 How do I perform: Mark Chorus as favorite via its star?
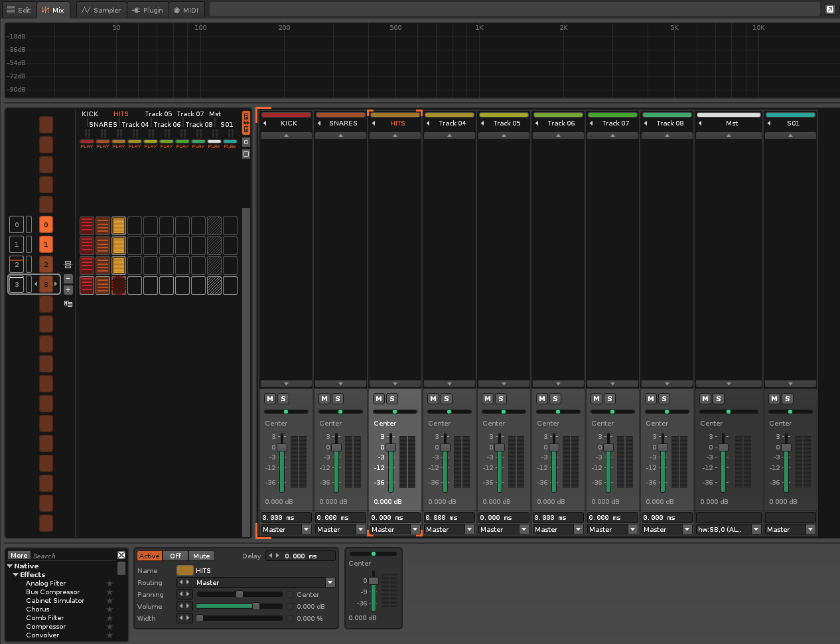pos(110,609)
